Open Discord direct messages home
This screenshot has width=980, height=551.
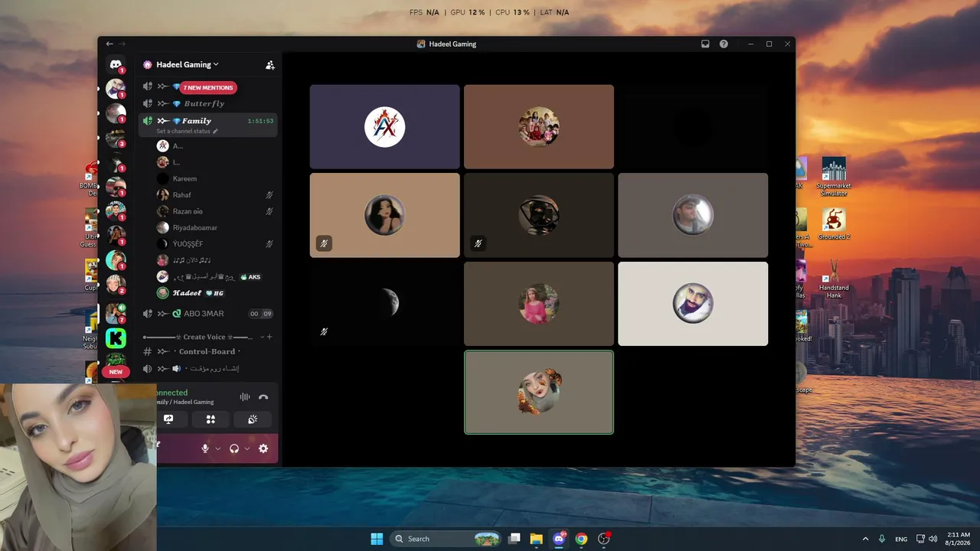pos(116,65)
